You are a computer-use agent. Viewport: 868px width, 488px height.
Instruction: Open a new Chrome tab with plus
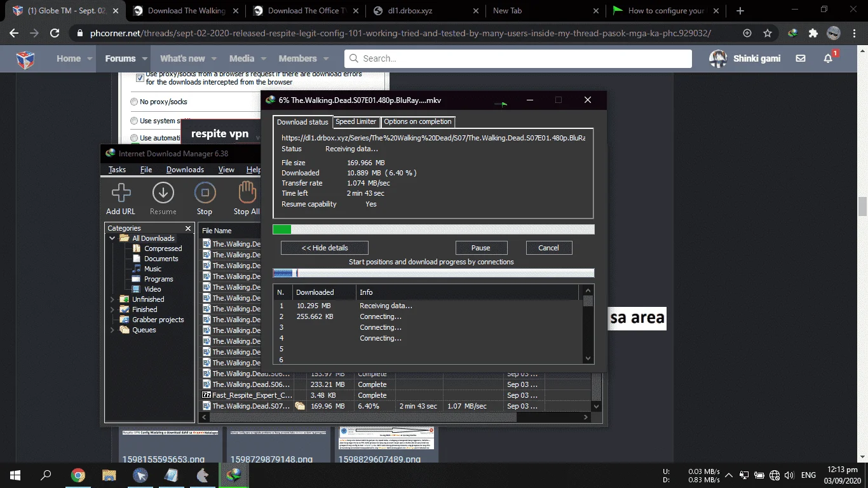[740, 11]
